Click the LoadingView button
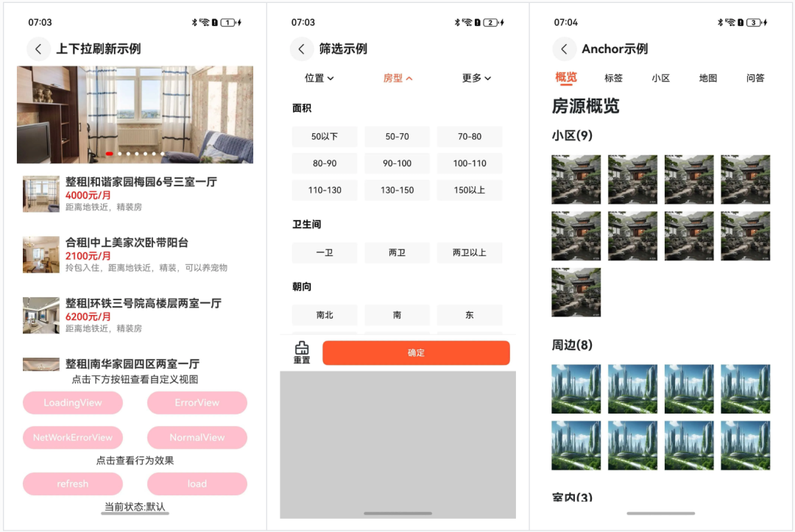795x532 pixels. 72,402
